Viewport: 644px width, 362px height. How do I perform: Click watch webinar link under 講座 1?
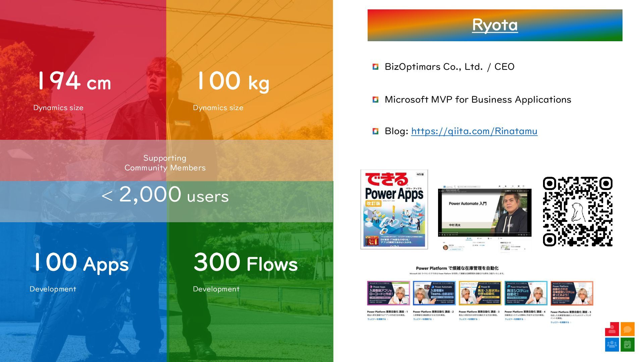click(377, 319)
